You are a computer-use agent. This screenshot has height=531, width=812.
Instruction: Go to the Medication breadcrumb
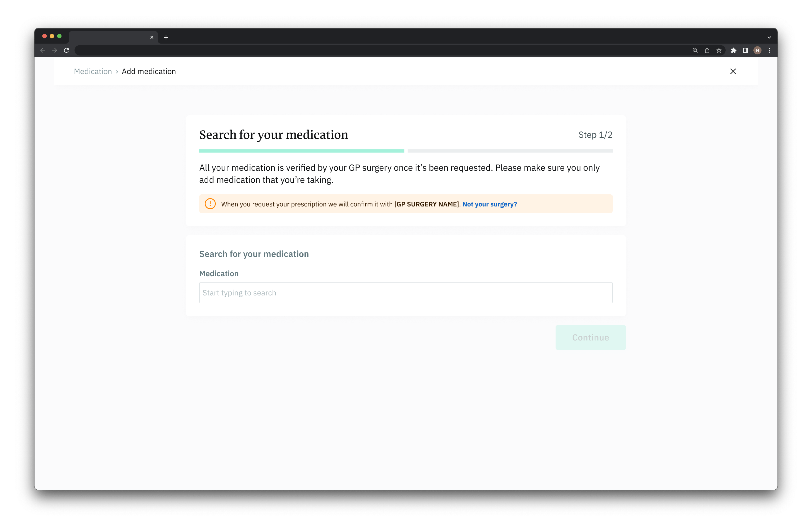(93, 72)
